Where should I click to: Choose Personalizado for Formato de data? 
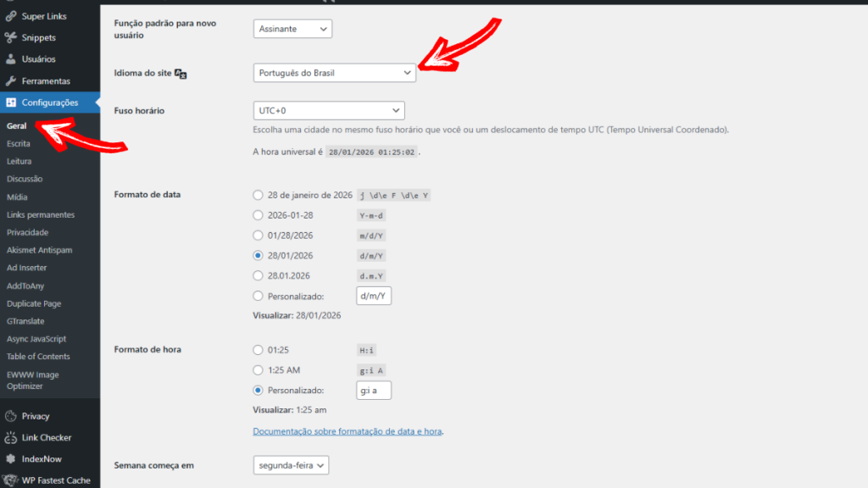(x=258, y=295)
